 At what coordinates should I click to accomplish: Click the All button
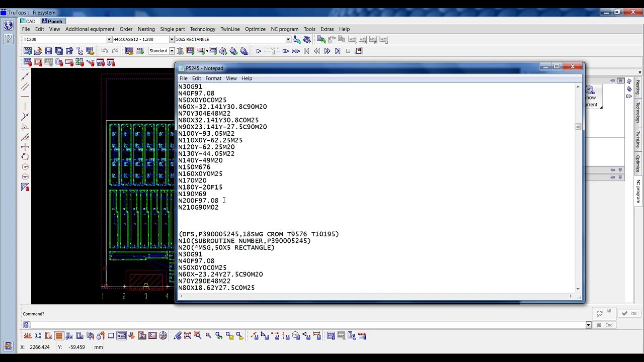(604, 313)
